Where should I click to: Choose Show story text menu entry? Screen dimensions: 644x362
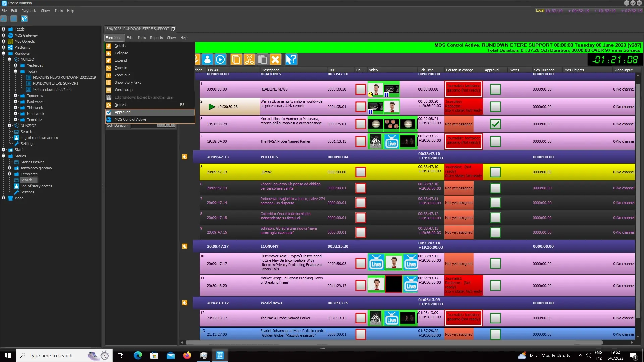(x=127, y=82)
